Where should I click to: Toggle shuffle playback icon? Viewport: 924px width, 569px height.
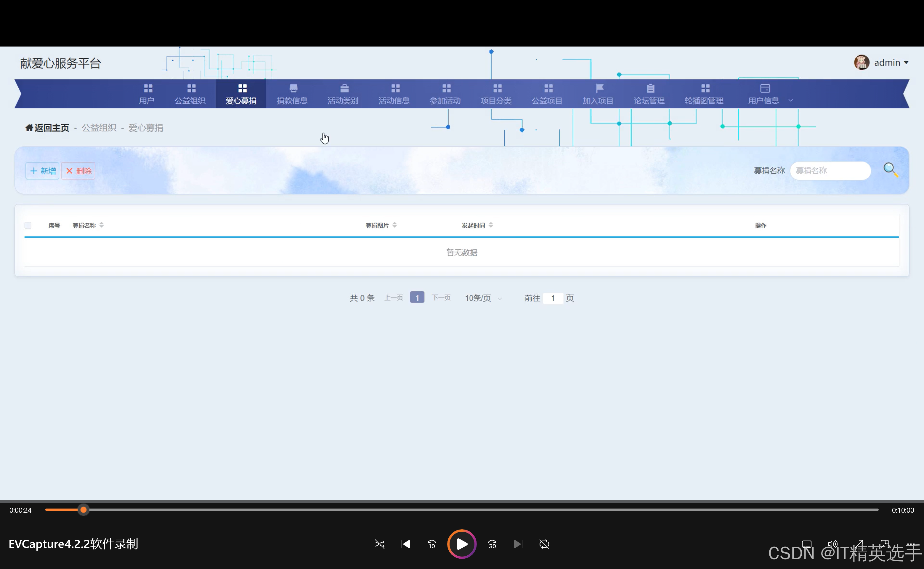point(379,544)
